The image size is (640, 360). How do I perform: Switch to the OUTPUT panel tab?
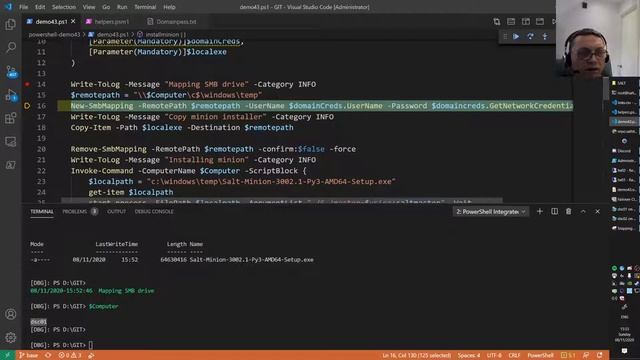click(x=116, y=211)
